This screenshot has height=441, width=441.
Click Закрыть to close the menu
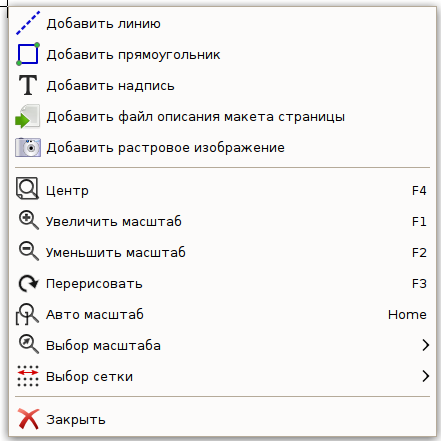point(222,419)
